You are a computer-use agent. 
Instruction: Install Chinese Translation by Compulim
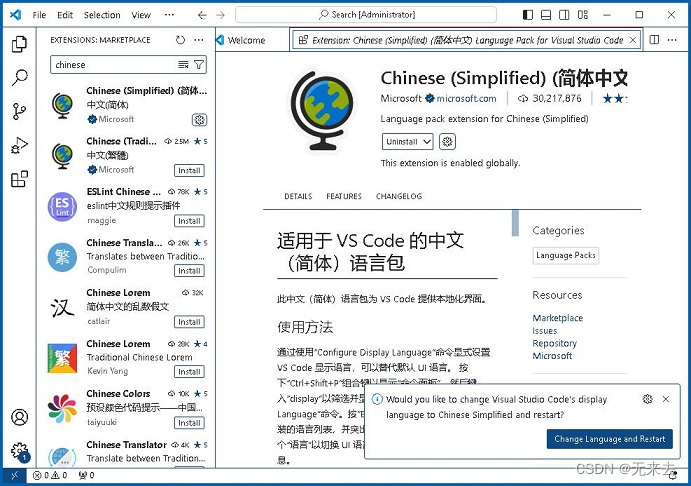(189, 271)
